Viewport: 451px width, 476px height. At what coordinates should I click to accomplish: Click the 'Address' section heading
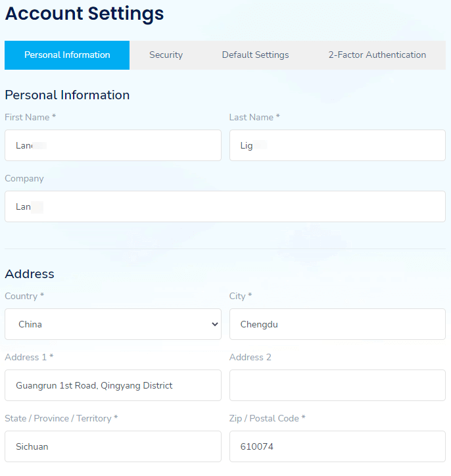(x=30, y=274)
